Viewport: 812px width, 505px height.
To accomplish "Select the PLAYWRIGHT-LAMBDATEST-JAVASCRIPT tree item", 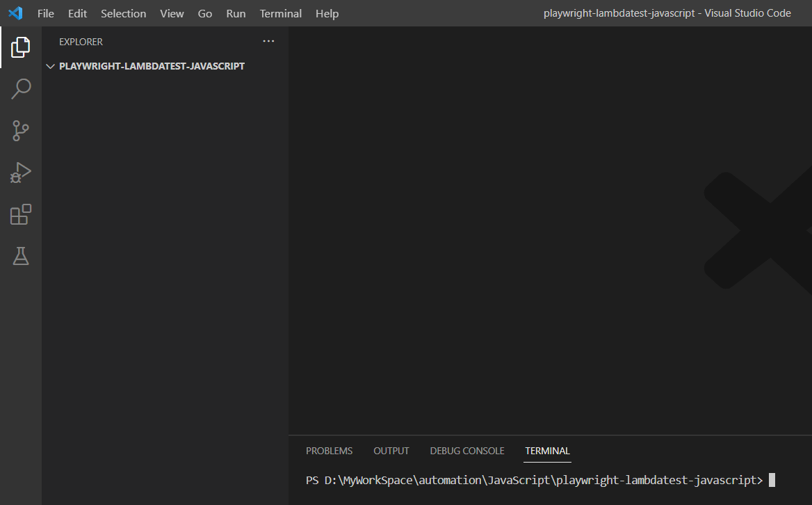I will 152,65.
